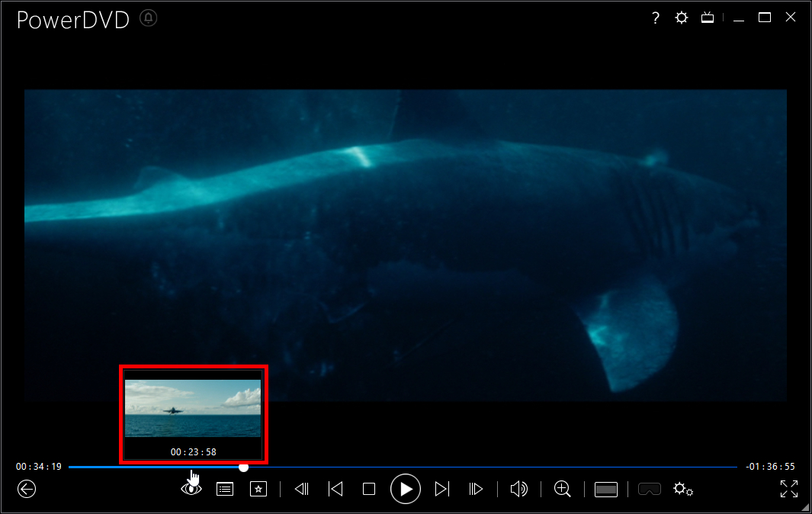Open player settings double-gear menu
This screenshot has width=812, height=514.
click(682, 489)
